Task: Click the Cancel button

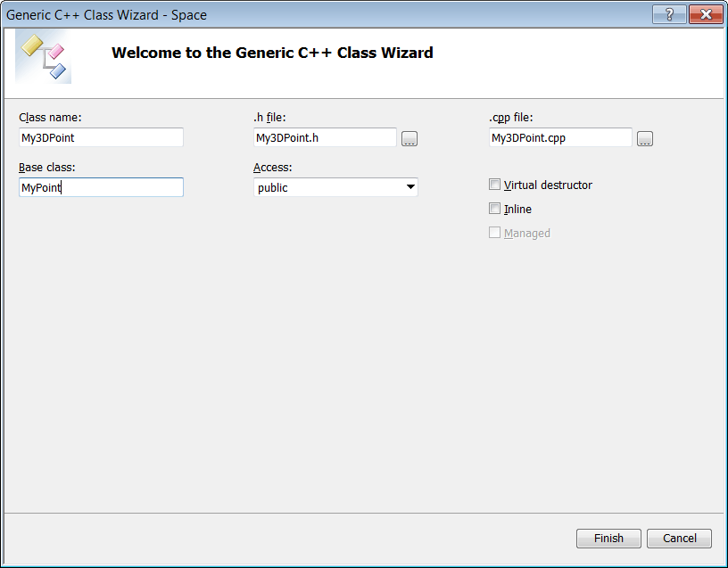Action: [x=679, y=539]
